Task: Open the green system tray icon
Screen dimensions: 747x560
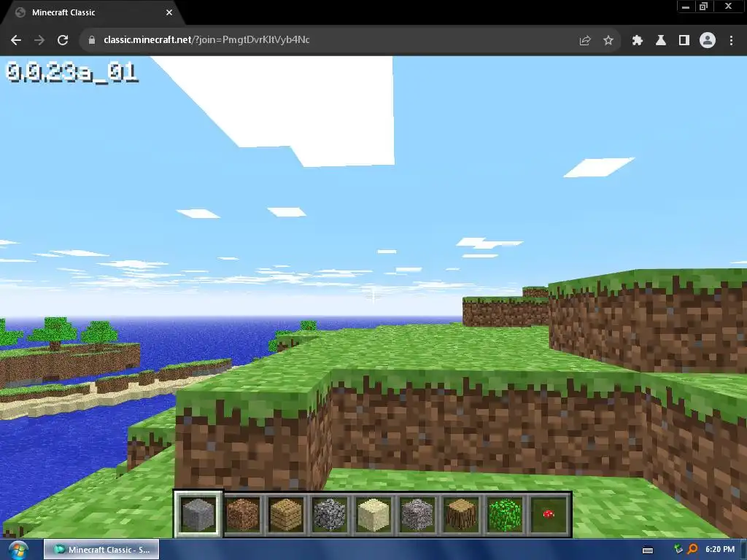Action: 678,549
